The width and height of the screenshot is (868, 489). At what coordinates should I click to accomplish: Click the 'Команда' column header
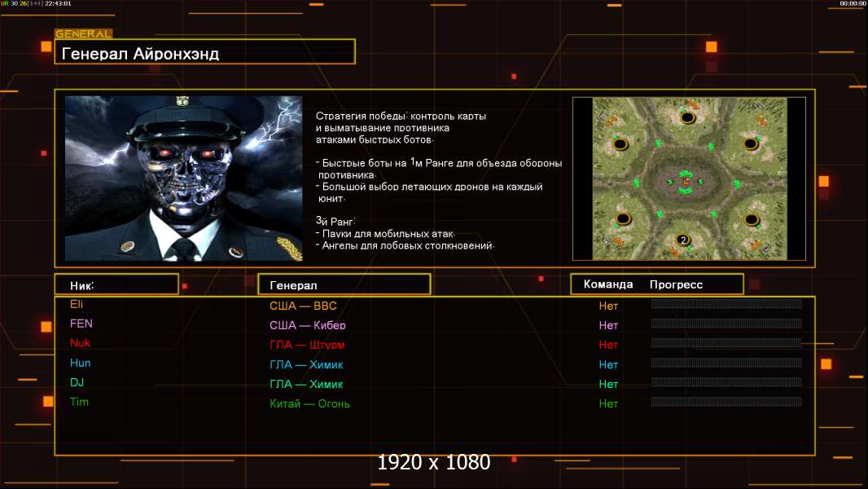607,284
